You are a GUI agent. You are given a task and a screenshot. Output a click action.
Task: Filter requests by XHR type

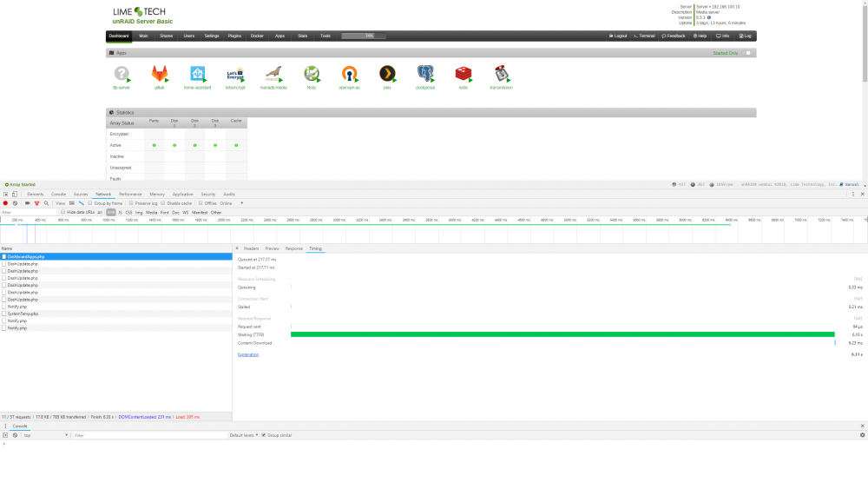111,212
